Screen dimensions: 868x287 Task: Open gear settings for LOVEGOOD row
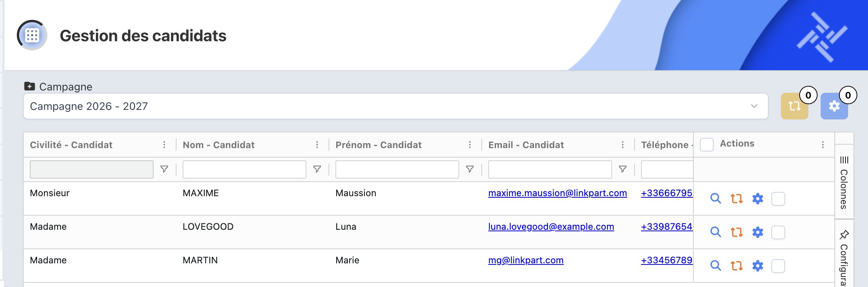(758, 232)
